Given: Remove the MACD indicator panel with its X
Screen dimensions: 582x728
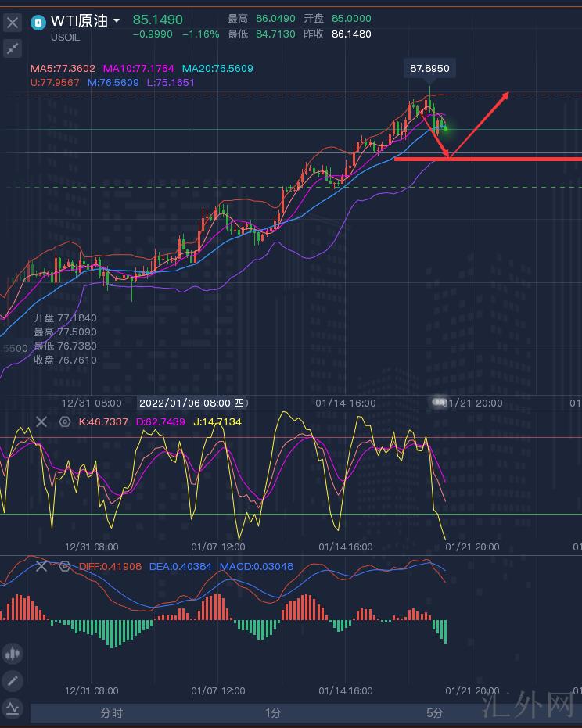Looking at the screenshot, I should click(41, 566).
